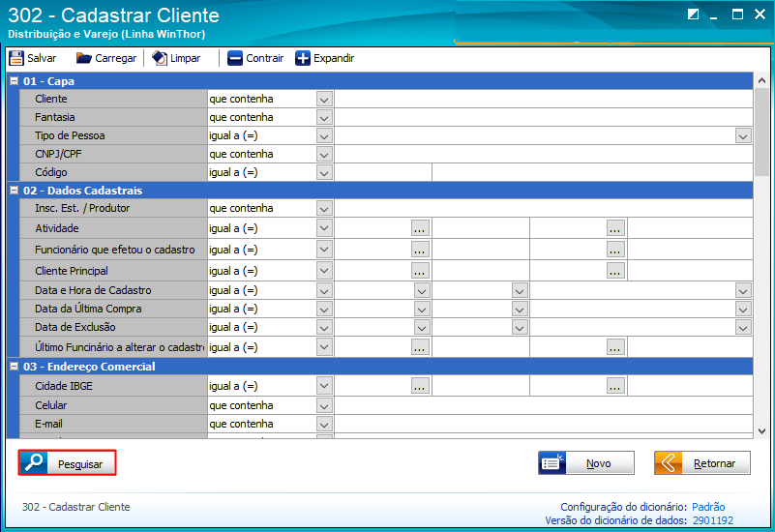The height and width of the screenshot is (532, 775).
Task: Collapse the 02 - Dados Cadastrais section
Action: point(15,191)
